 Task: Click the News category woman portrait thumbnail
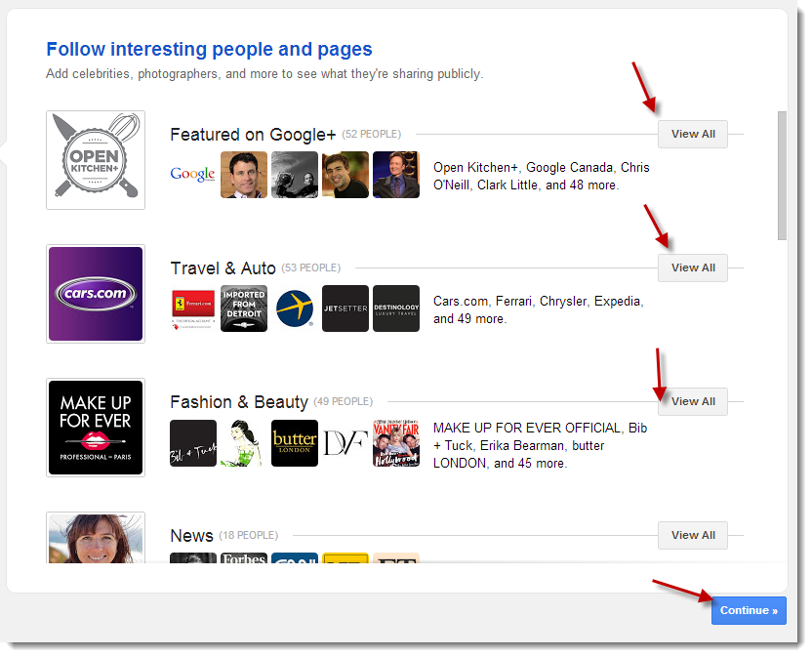coord(96,538)
